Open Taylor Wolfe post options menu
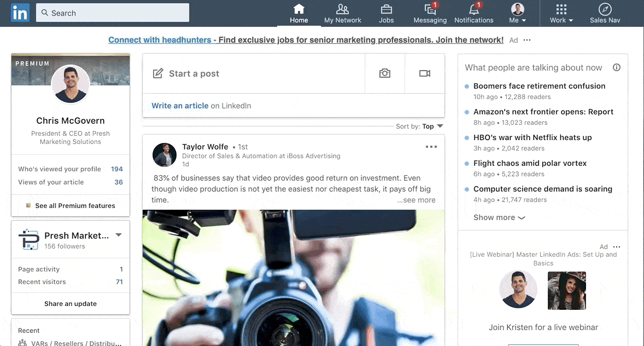 tap(431, 147)
